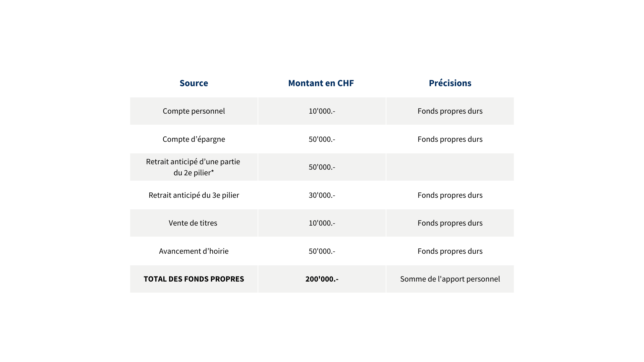644x362 pixels.
Task: Click the Précisions column header
Action: 450,83
